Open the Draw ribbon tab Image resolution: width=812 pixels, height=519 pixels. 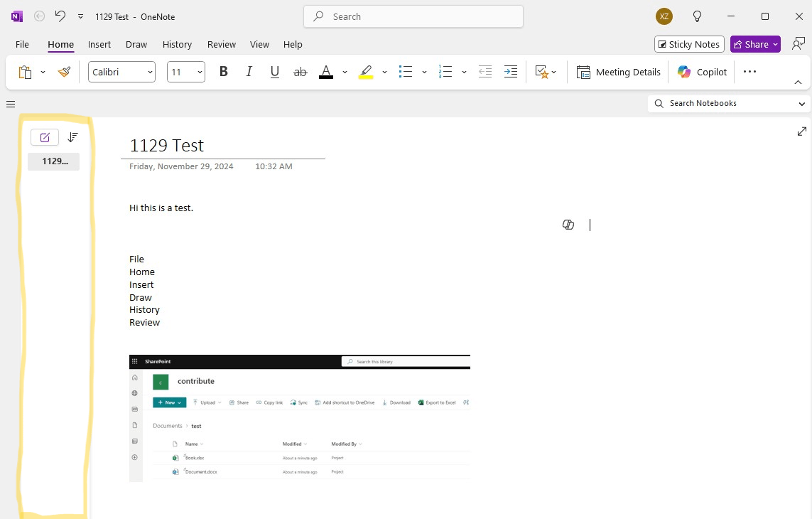(x=136, y=43)
